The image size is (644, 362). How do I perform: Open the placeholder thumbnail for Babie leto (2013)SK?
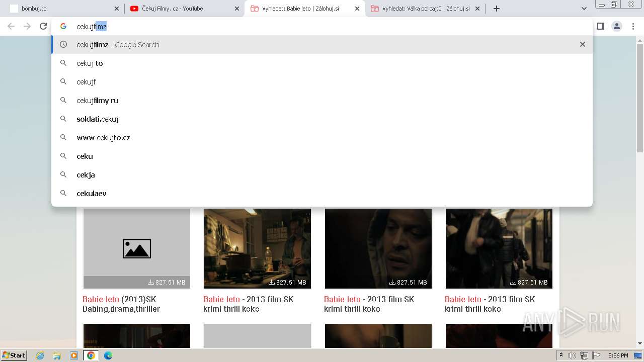pyautogui.click(x=137, y=248)
